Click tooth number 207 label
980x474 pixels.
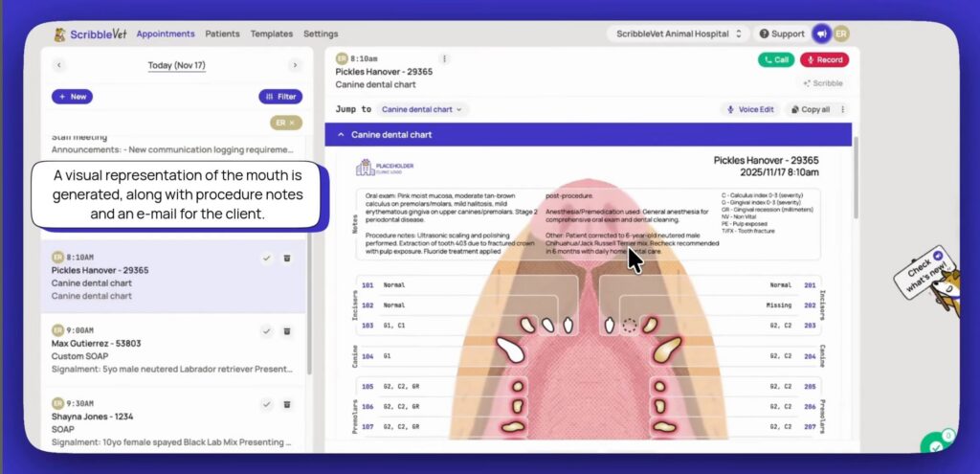tap(810, 426)
